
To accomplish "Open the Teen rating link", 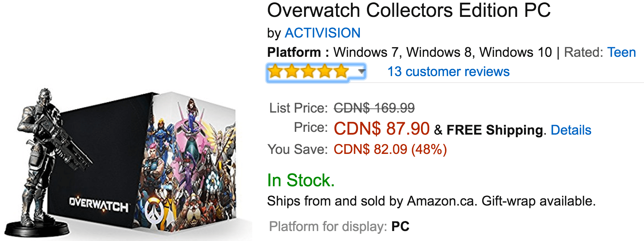I will tap(621, 52).
